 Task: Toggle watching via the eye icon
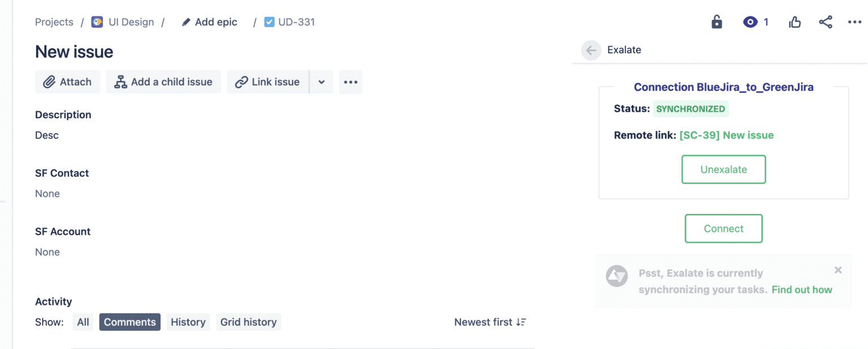[x=750, y=21]
